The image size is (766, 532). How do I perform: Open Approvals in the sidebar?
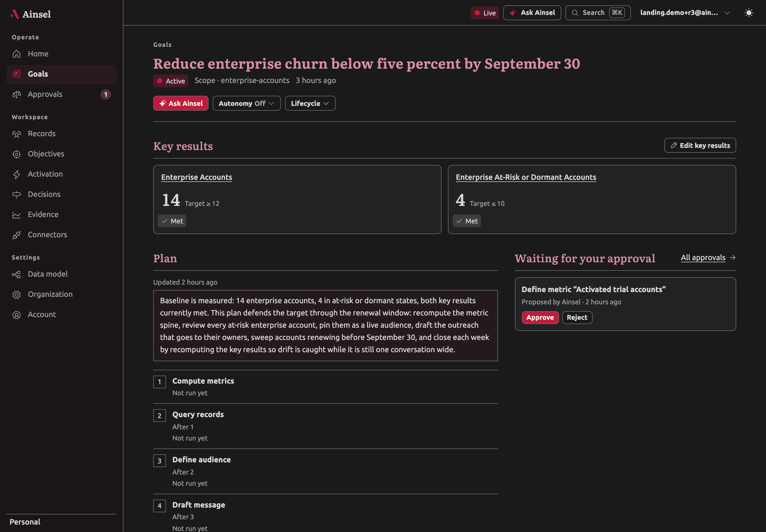61,94
